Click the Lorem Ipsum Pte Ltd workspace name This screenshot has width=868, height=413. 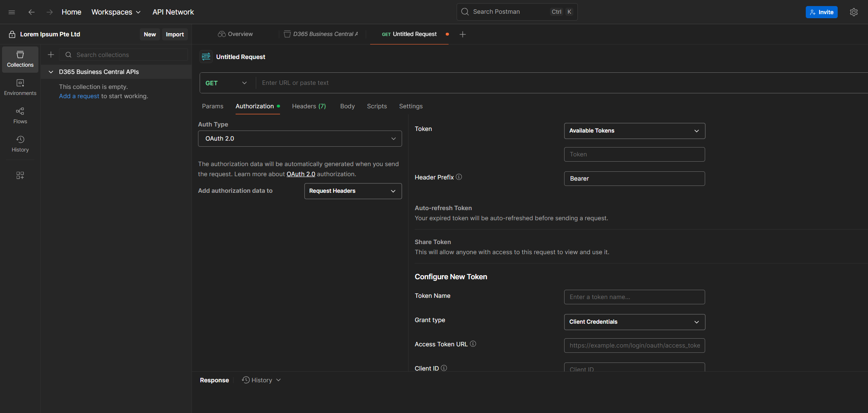click(x=50, y=34)
